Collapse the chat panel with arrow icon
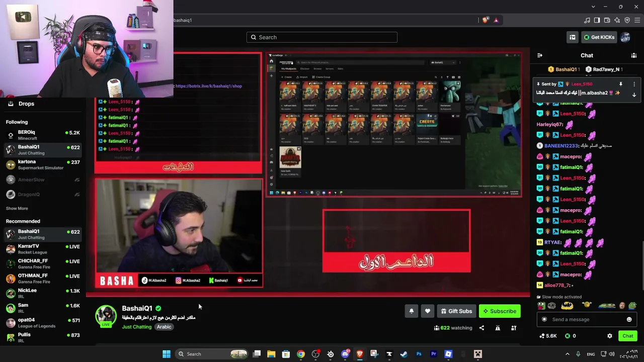644x362 pixels. coord(540,55)
